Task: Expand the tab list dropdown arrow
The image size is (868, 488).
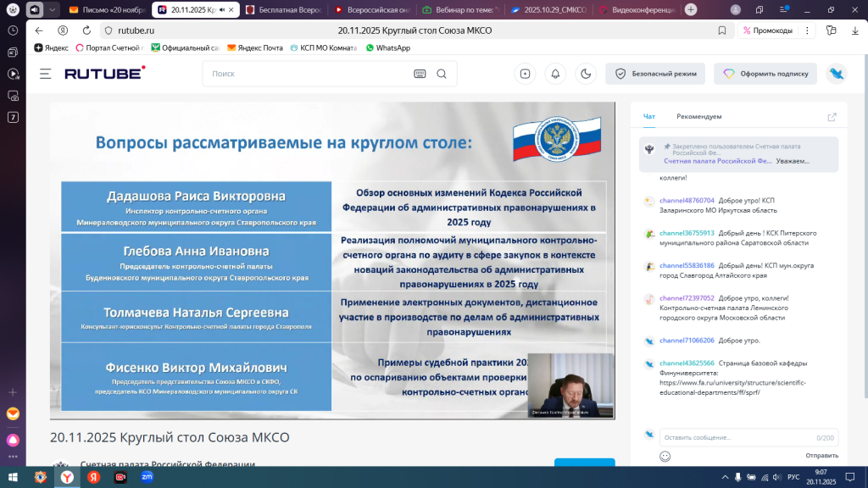Action: tap(53, 9)
